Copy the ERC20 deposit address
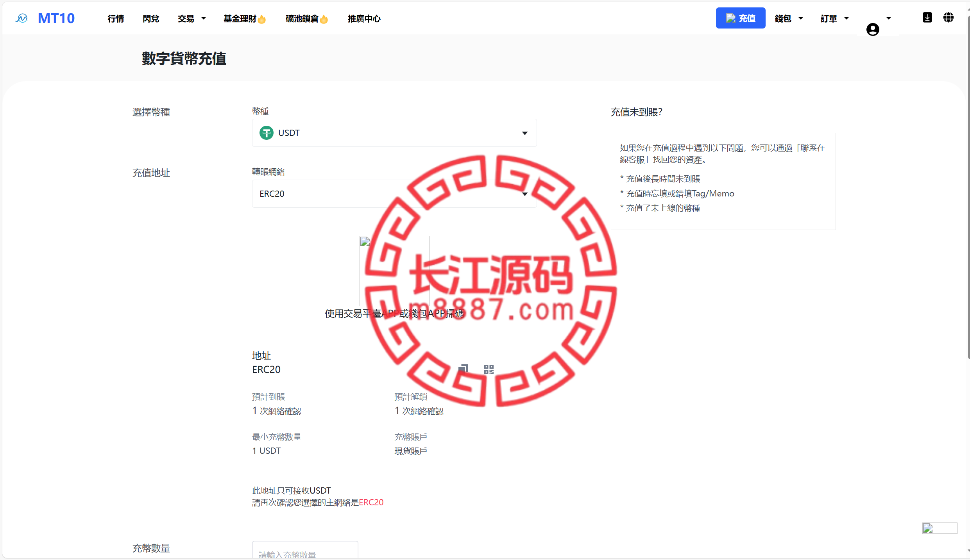 pyautogui.click(x=463, y=369)
